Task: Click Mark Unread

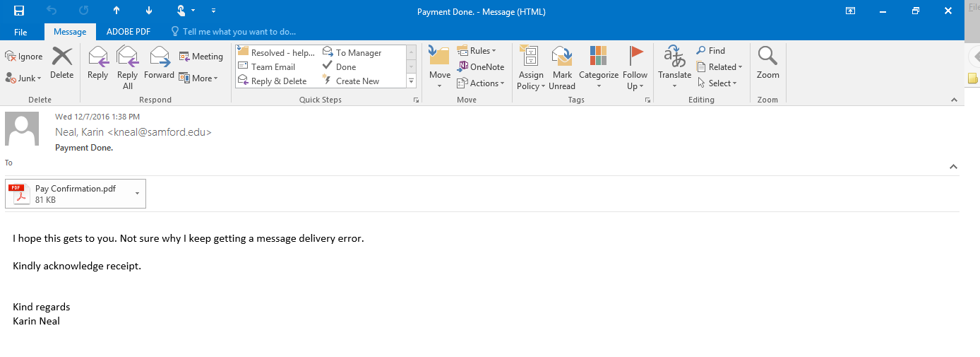Action: pyautogui.click(x=562, y=67)
